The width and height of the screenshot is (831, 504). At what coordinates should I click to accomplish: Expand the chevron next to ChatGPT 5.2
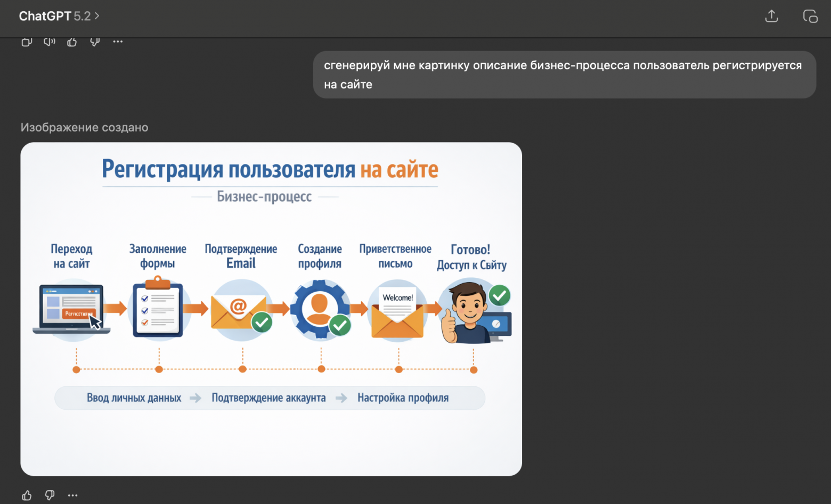click(97, 16)
